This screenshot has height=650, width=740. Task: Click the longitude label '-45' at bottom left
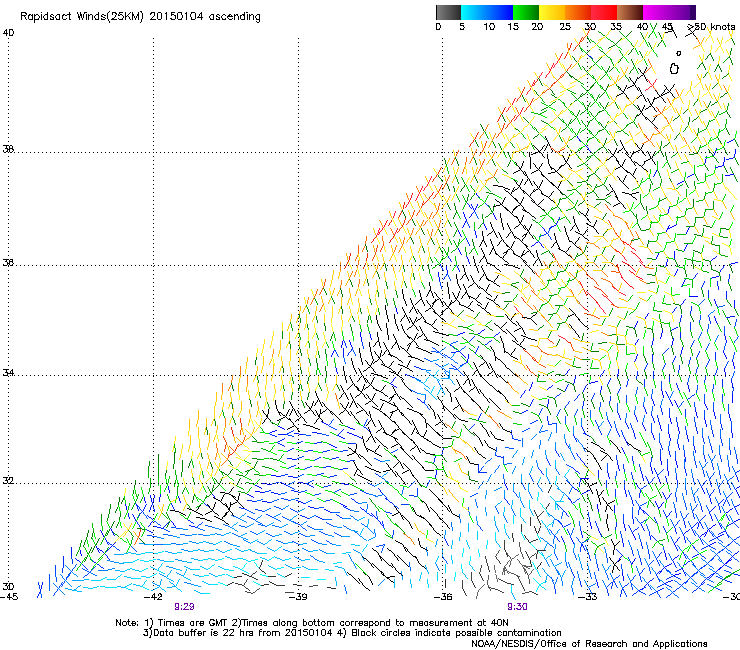[9, 597]
